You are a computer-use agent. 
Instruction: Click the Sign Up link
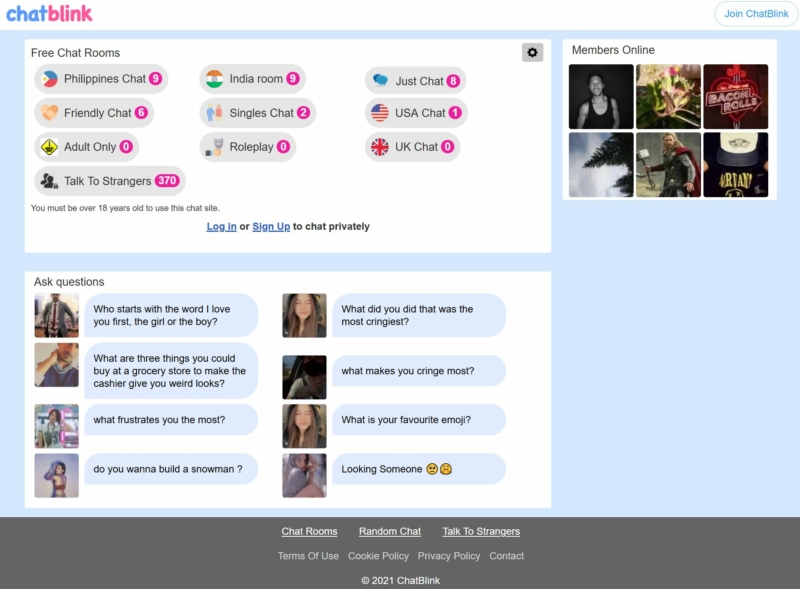271,227
